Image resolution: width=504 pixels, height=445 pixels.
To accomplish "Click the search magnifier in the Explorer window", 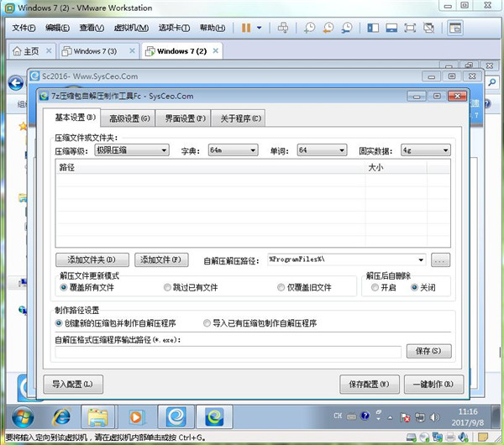I will pyautogui.click(x=491, y=83).
